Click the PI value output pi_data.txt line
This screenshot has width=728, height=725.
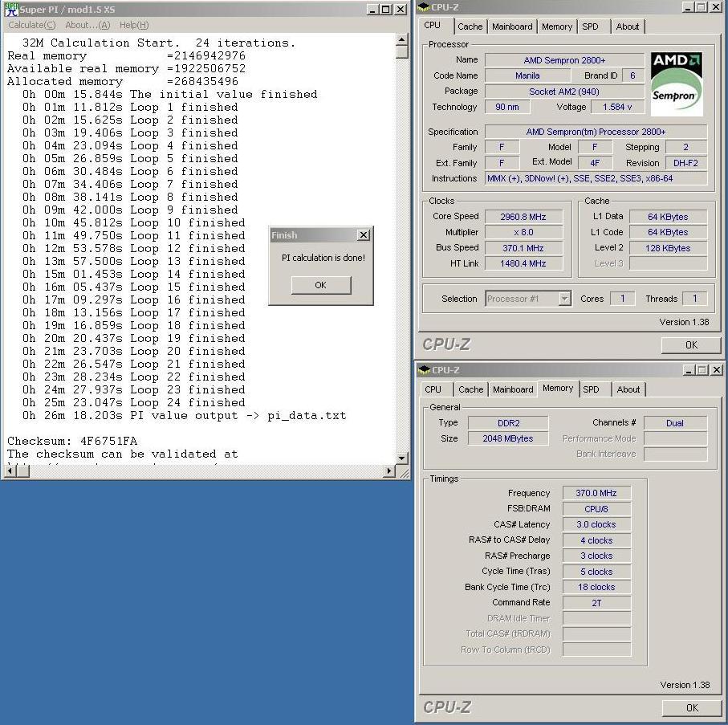(184, 415)
